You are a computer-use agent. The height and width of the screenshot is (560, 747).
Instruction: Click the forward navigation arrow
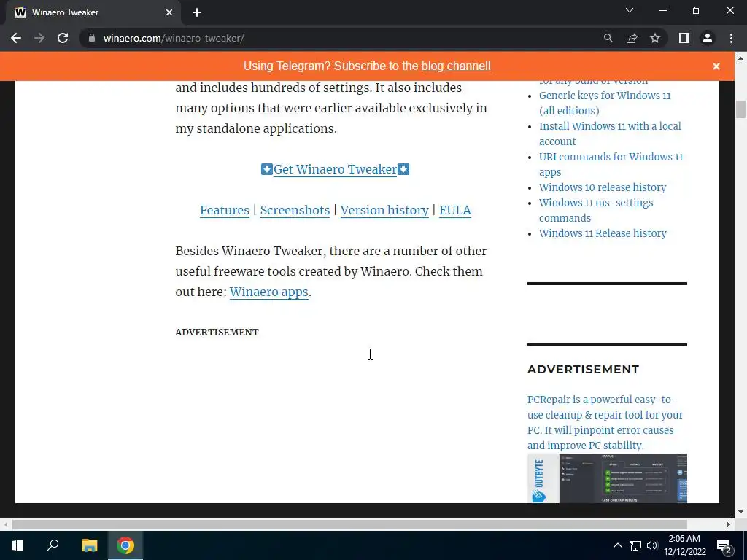coord(39,38)
